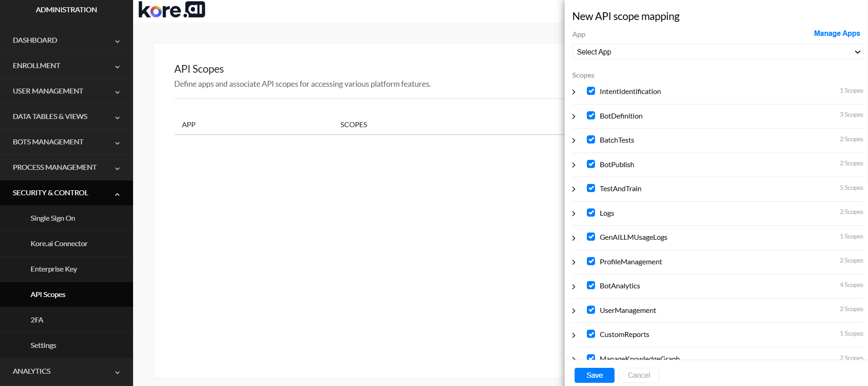Screen dimensions: 868x386
Task: Click the Manage Apps link
Action: click(837, 34)
